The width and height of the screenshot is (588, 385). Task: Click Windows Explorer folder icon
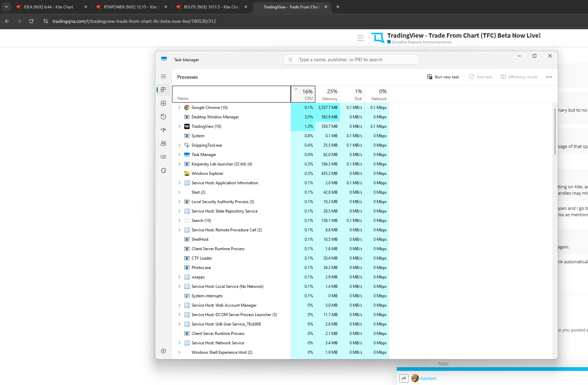pos(187,174)
